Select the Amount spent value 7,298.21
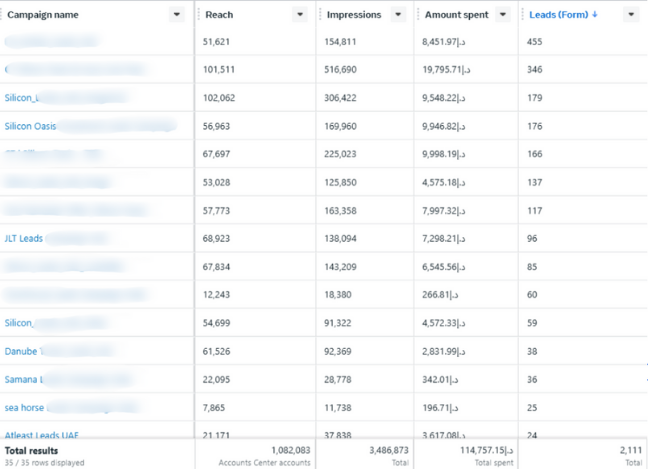 pyautogui.click(x=443, y=238)
